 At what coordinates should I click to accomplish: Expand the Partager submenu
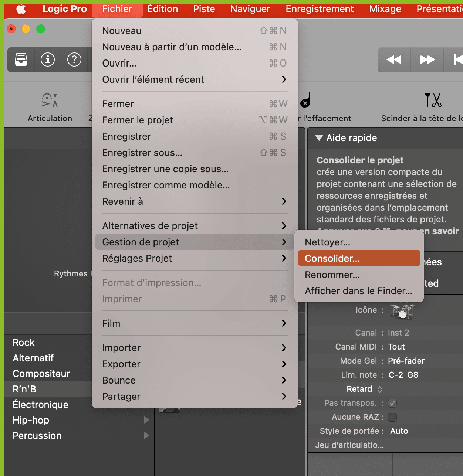click(x=195, y=397)
